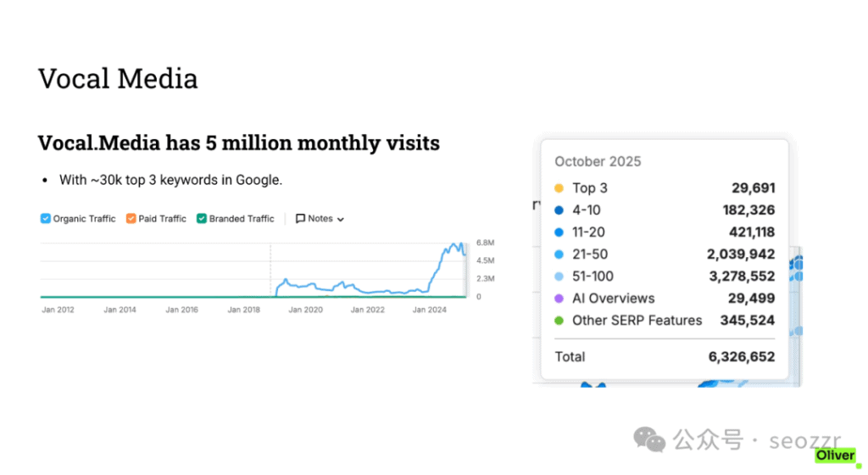
Task: Expand the Notes dropdown chevron
Action: pyautogui.click(x=341, y=220)
